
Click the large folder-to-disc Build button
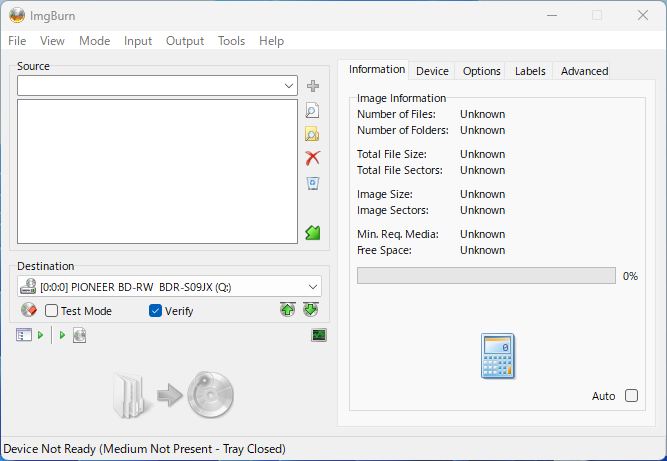[173, 395]
